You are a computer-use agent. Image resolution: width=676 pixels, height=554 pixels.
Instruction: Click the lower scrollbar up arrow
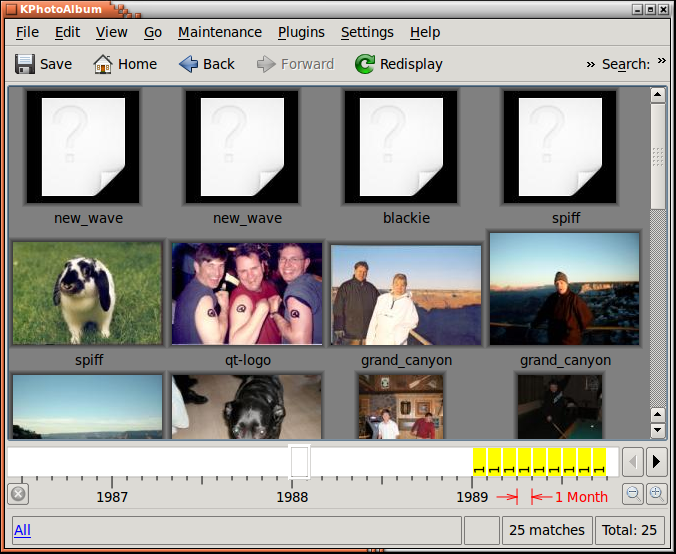[x=657, y=415]
